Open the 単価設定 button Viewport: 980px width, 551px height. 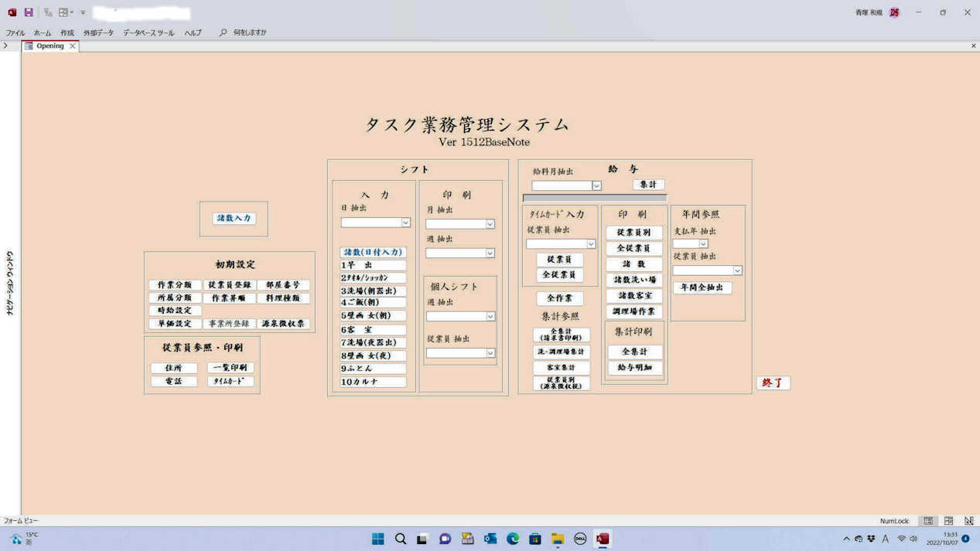click(175, 324)
